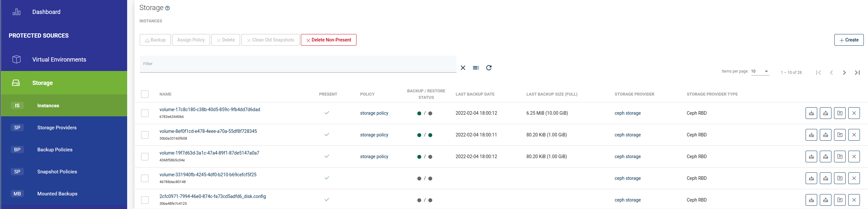The width and height of the screenshot is (868, 209).
Task: Click the Create button
Action: 849,40
